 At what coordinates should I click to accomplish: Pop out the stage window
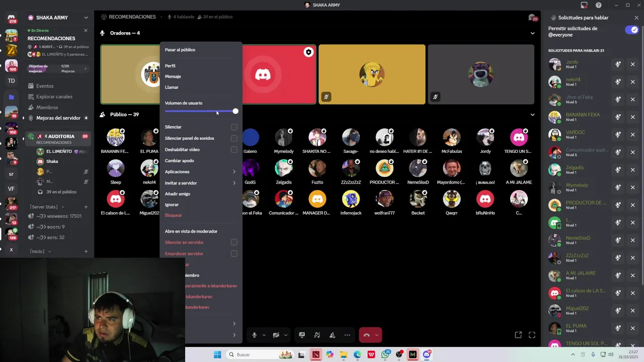[x=518, y=335]
